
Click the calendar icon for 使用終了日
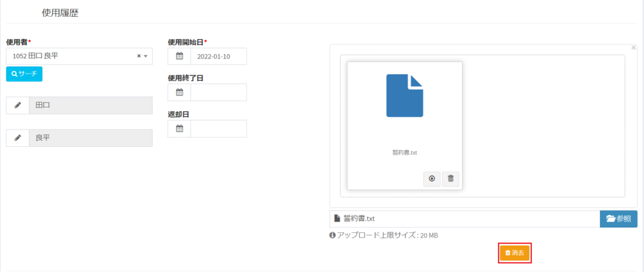pos(179,92)
